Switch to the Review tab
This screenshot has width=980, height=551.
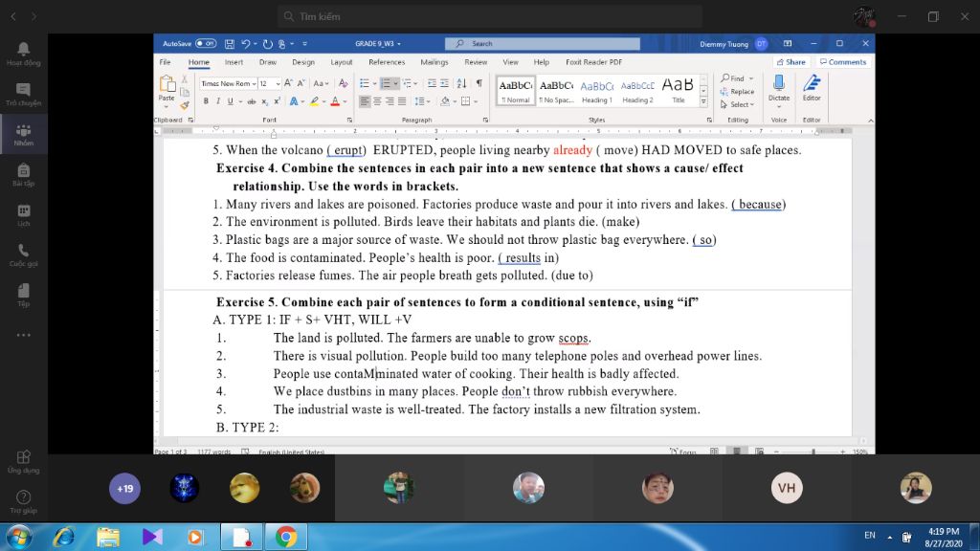[x=476, y=62]
